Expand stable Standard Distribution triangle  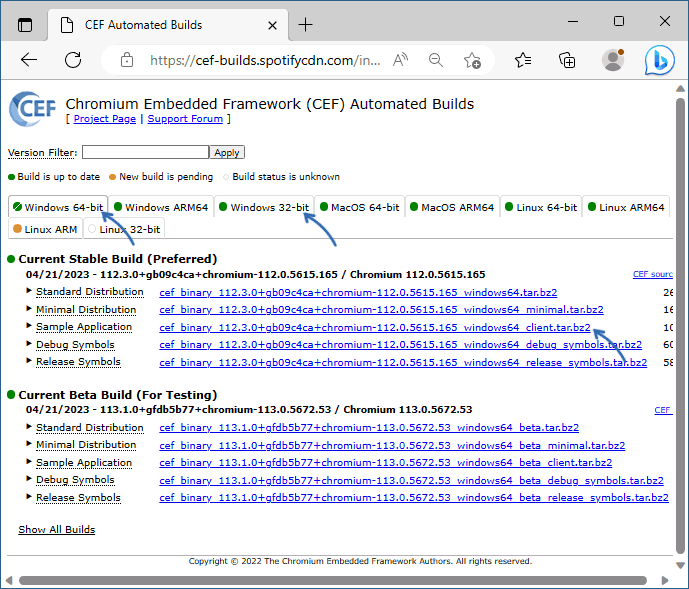coord(29,291)
